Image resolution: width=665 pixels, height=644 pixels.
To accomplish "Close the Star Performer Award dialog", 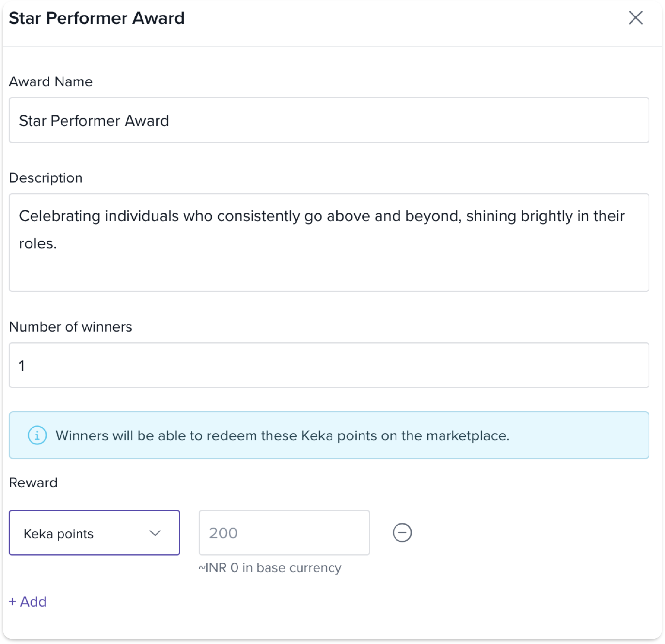I will pyautogui.click(x=635, y=18).
